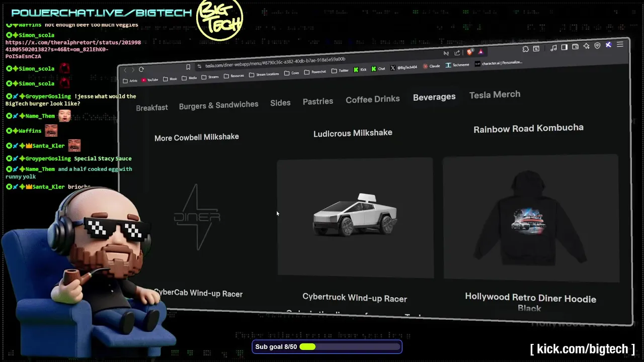
Task: Click Santa_Kler's emote in chat
Action: point(74,146)
